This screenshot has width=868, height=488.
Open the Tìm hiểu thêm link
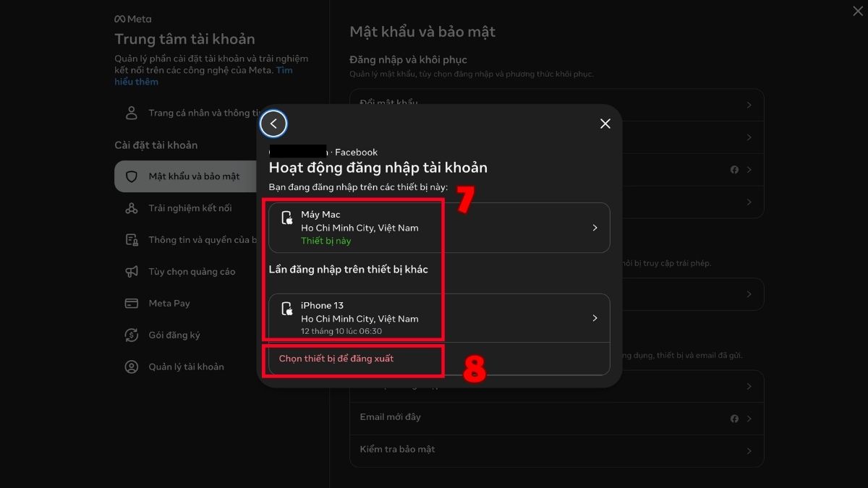[x=203, y=76]
